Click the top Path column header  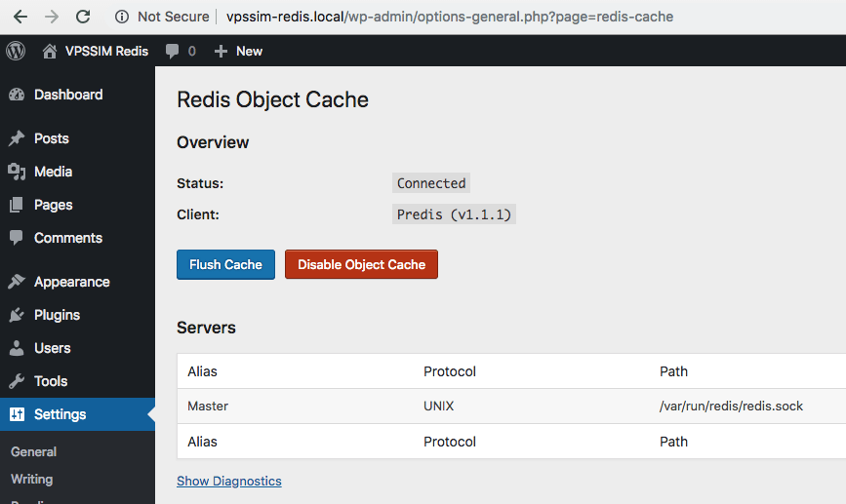click(673, 371)
